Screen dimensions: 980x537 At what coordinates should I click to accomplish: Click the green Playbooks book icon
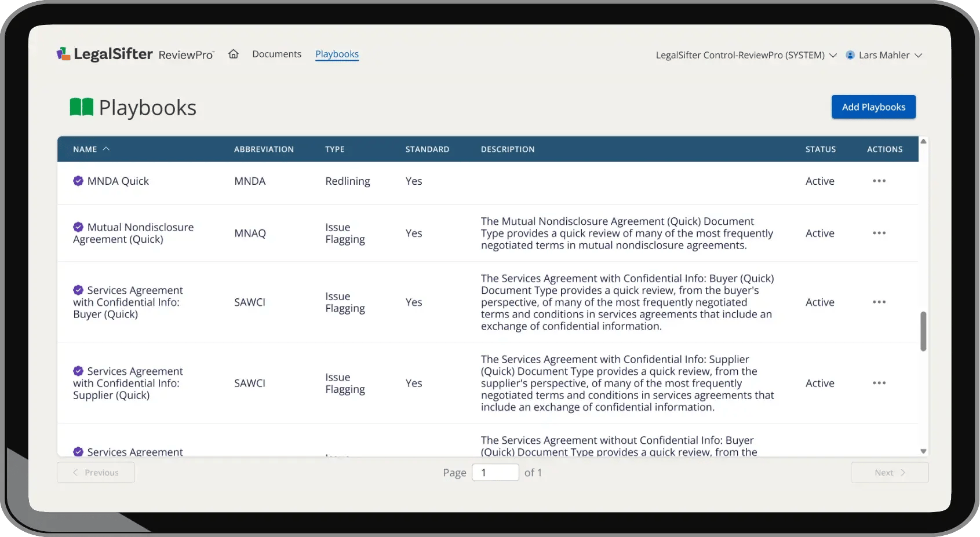(x=81, y=107)
